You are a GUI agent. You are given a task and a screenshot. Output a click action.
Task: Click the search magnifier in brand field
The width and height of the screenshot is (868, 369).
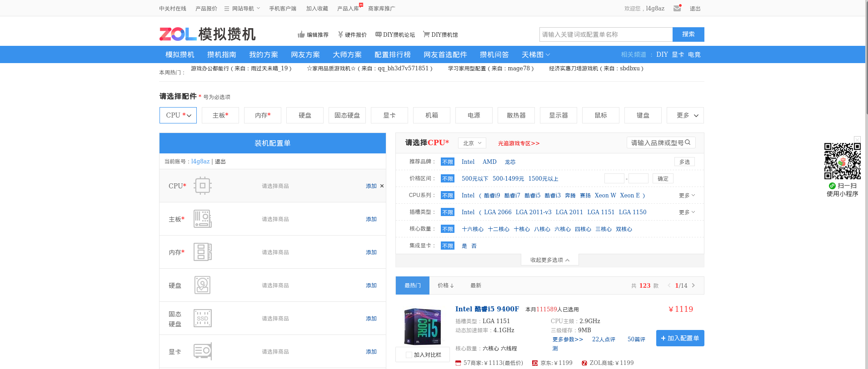pyautogui.click(x=688, y=143)
